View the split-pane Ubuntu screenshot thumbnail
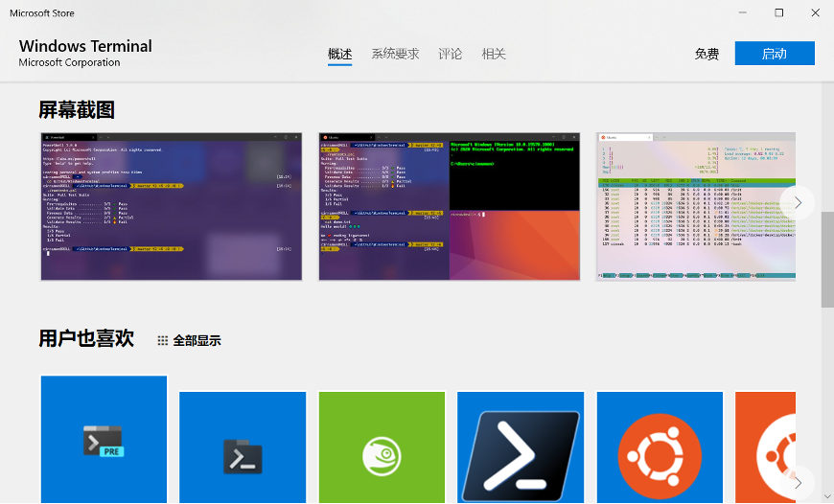 point(450,206)
